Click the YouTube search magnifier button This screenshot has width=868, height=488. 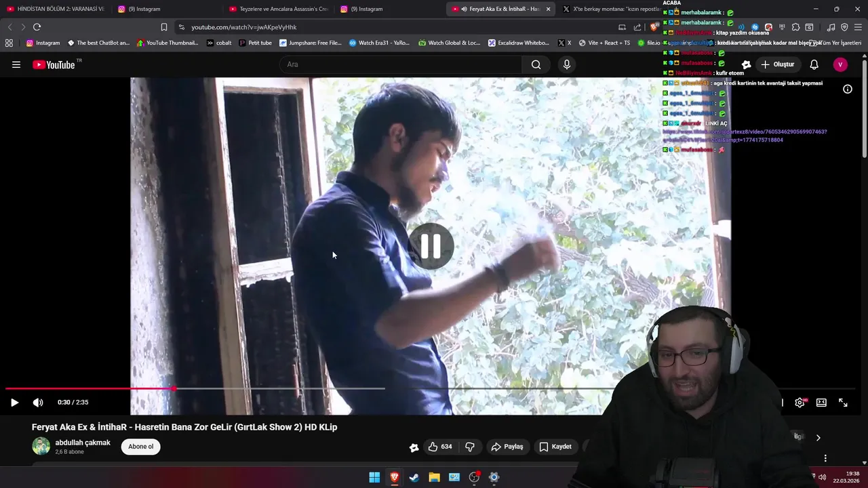pyautogui.click(x=536, y=64)
